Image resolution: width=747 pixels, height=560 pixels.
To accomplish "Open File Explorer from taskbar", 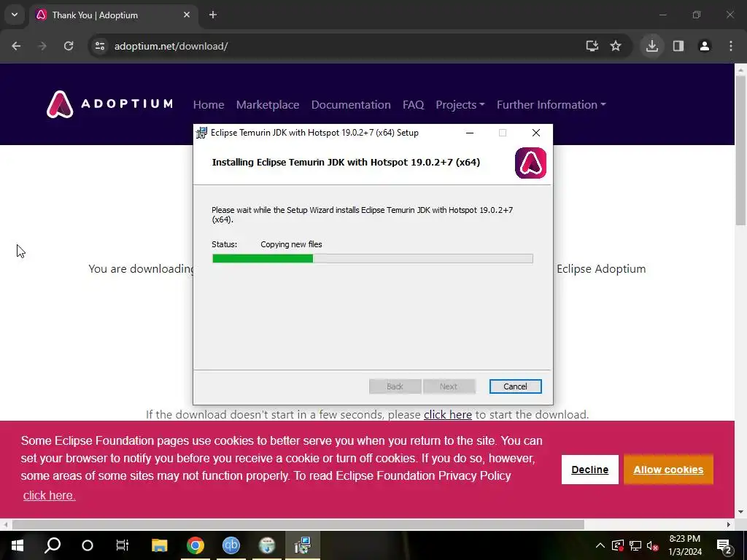I will click(x=159, y=545).
